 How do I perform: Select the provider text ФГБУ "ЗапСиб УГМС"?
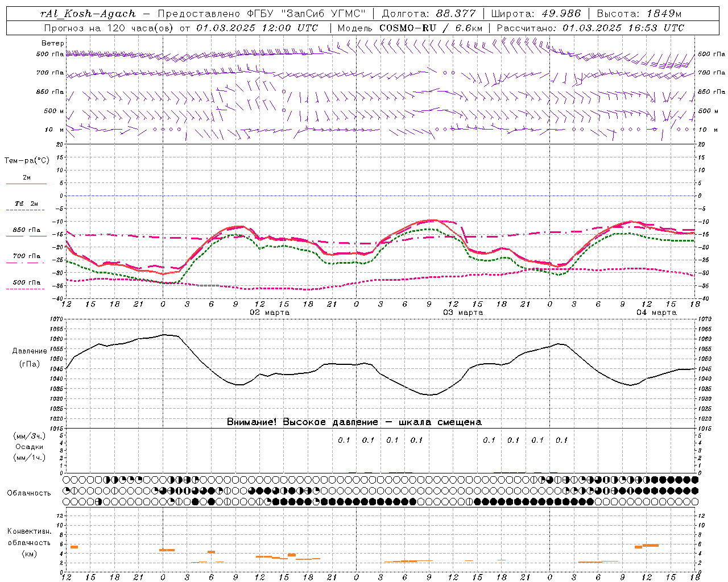pyautogui.click(x=307, y=14)
